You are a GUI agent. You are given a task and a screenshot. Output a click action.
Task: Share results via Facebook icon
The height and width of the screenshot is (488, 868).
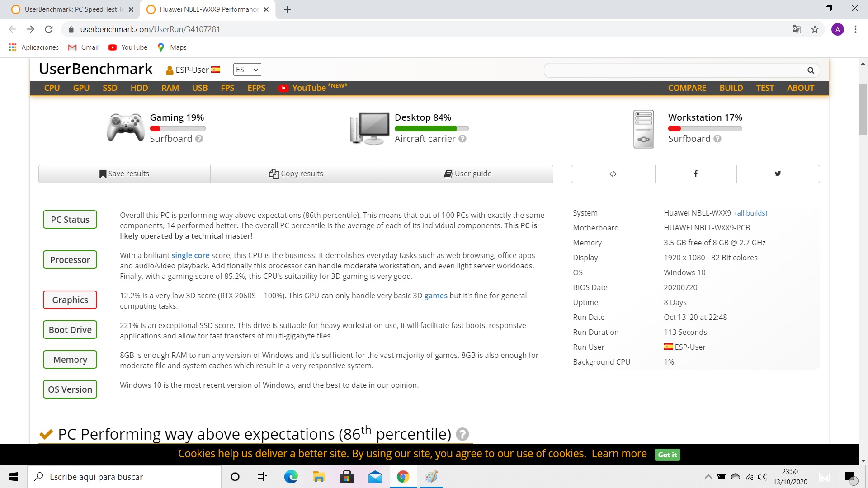(696, 174)
